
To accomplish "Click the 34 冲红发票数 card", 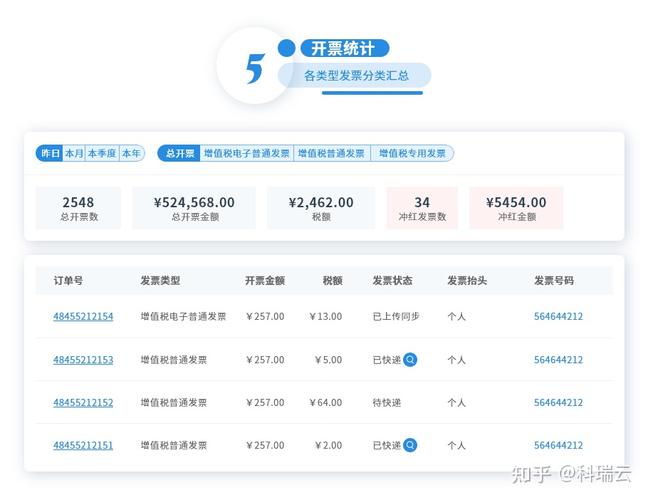I will pyautogui.click(x=422, y=208).
